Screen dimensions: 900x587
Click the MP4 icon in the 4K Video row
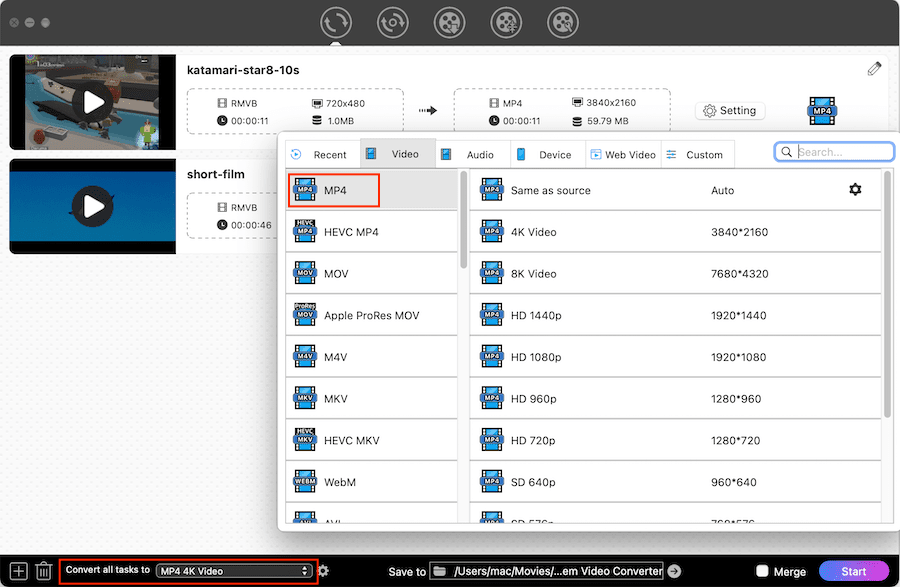tap(492, 231)
